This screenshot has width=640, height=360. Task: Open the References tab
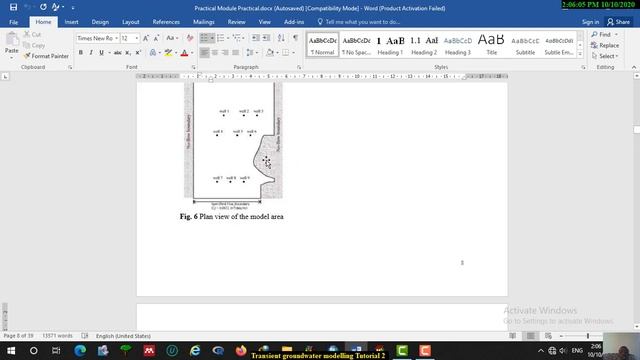[166, 22]
